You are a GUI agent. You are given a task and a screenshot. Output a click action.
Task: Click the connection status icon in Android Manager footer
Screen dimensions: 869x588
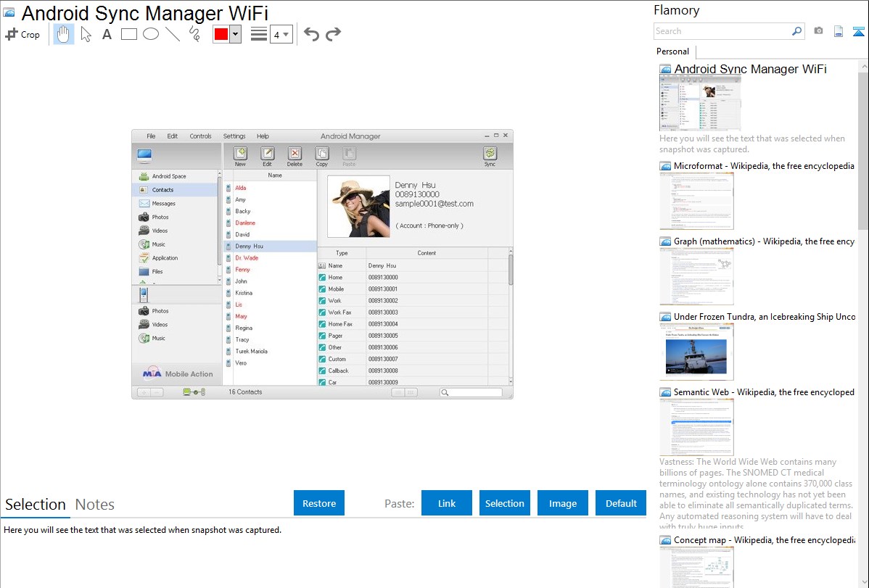[x=194, y=392]
